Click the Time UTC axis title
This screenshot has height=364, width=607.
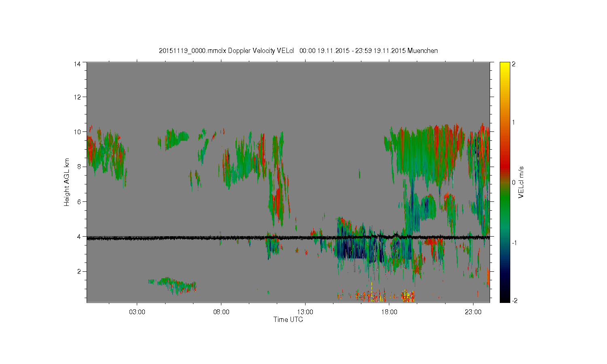(288, 320)
